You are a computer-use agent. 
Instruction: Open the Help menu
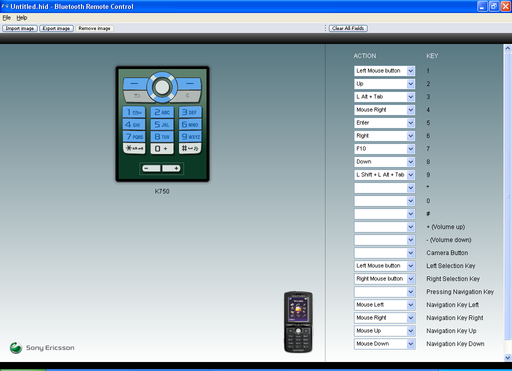(22, 18)
